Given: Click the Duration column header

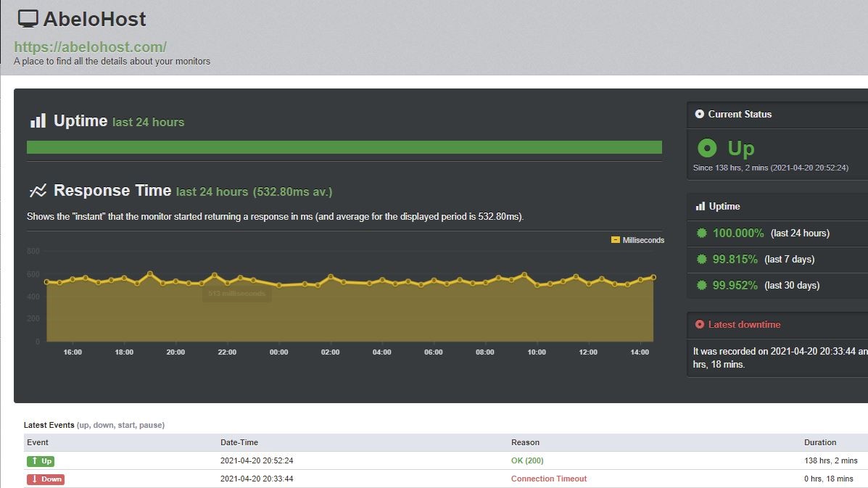Looking at the screenshot, I should pyautogui.click(x=820, y=442).
